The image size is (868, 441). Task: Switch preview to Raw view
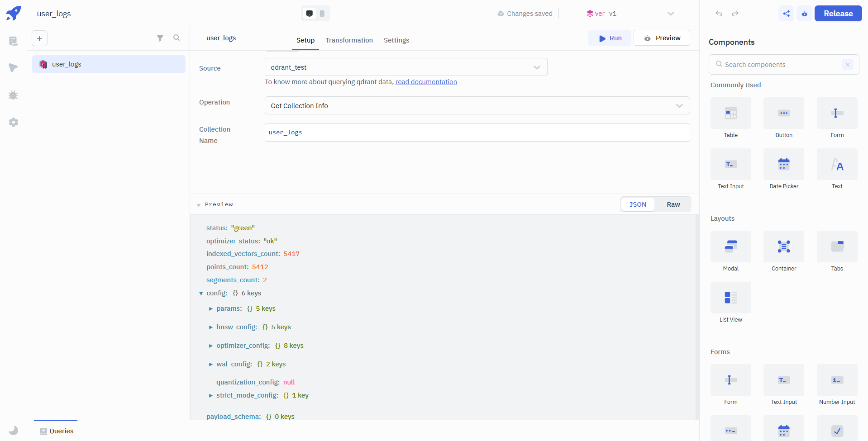pos(673,204)
